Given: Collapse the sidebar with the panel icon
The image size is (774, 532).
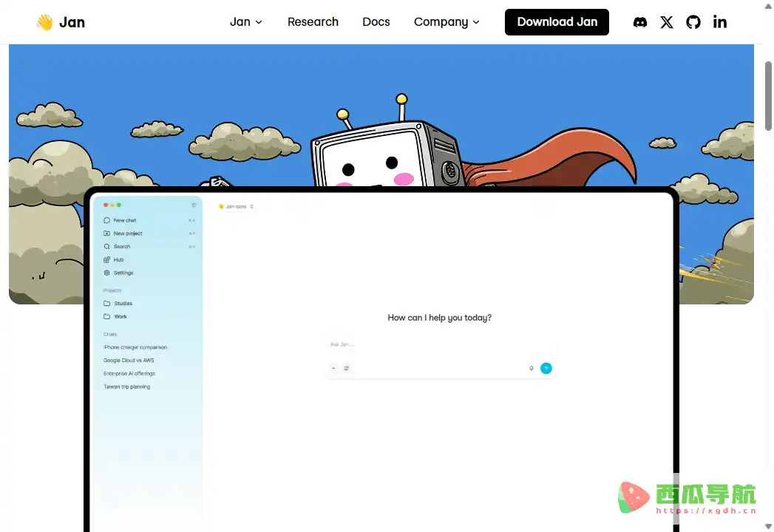Looking at the screenshot, I should [x=194, y=205].
